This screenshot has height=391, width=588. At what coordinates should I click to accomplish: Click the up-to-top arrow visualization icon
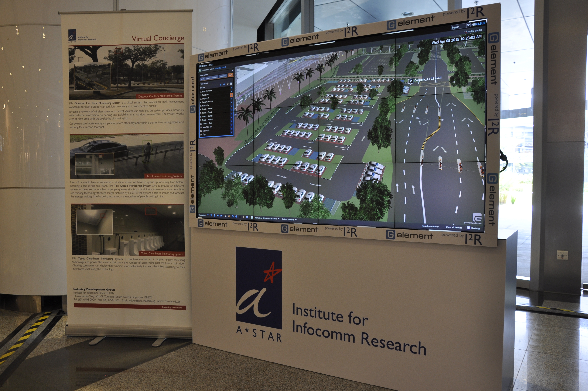(x=211, y=215)
